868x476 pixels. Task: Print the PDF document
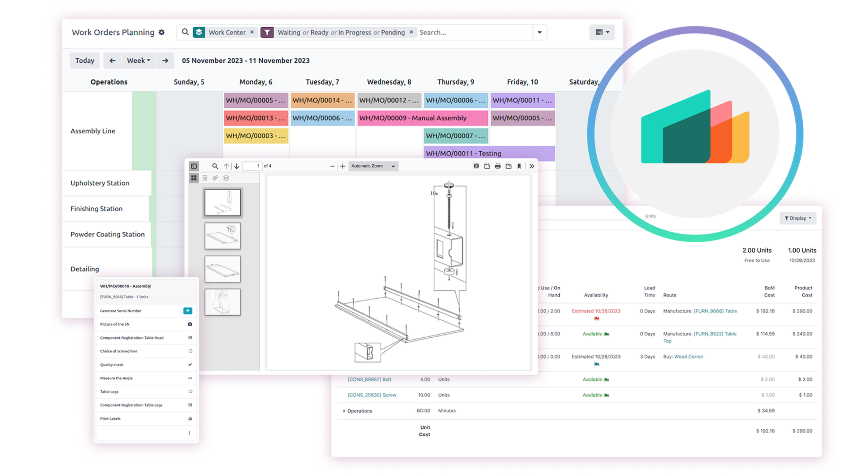(498, 166)
